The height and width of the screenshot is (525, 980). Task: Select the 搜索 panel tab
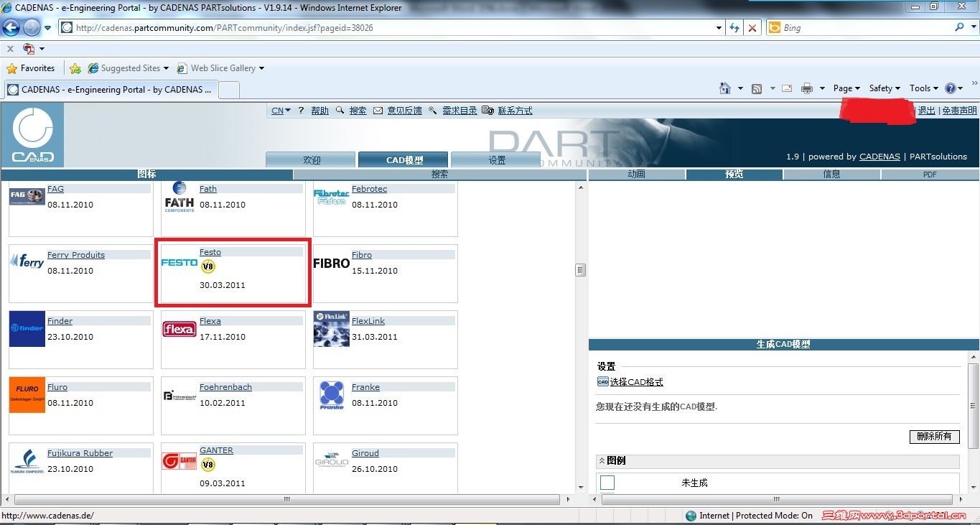439,175
